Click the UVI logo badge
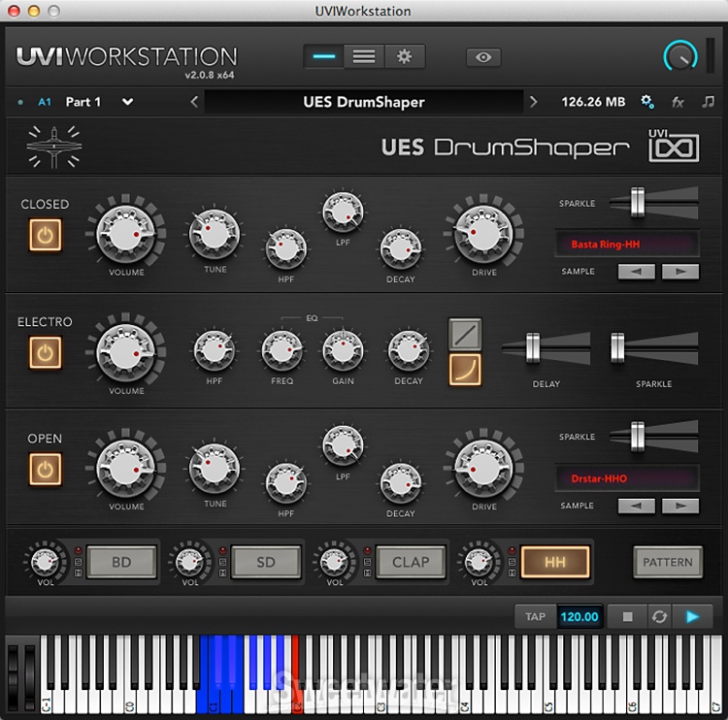 (674, 146)
